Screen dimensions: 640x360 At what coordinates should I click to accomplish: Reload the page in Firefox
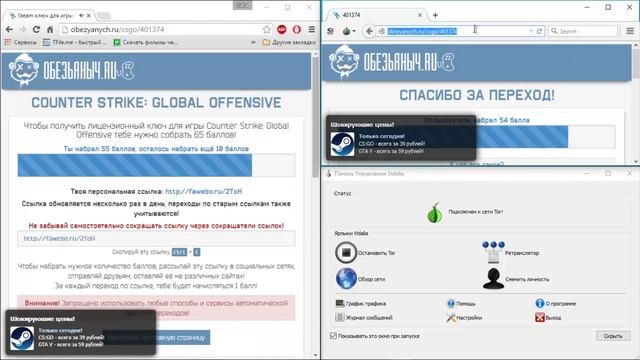point(539,31)
